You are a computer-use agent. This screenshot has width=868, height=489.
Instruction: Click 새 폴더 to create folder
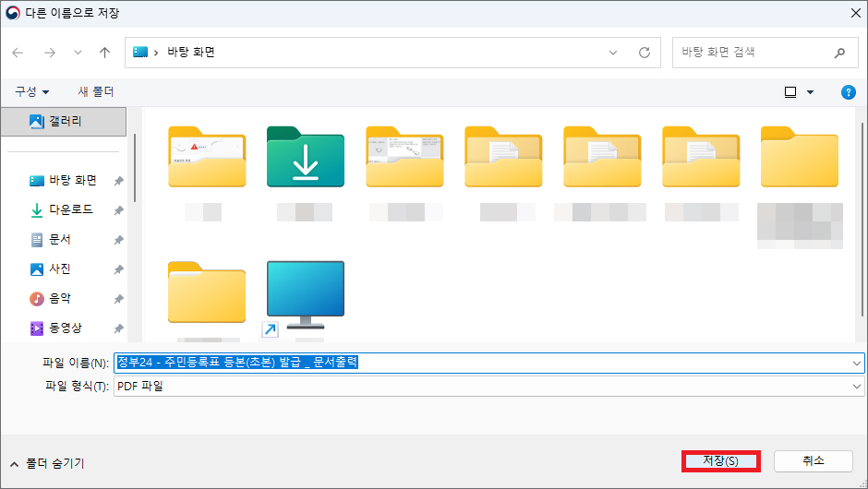[x=96, y=92]
